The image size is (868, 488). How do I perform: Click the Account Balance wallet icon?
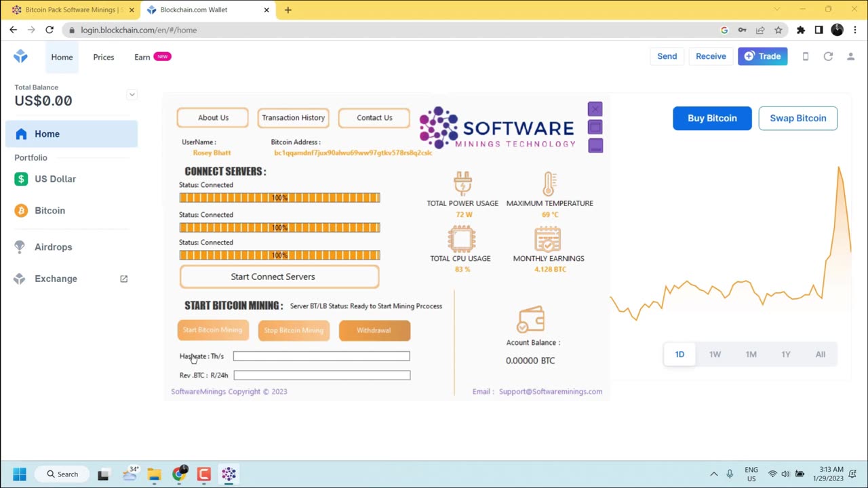[x=530, y=319]
